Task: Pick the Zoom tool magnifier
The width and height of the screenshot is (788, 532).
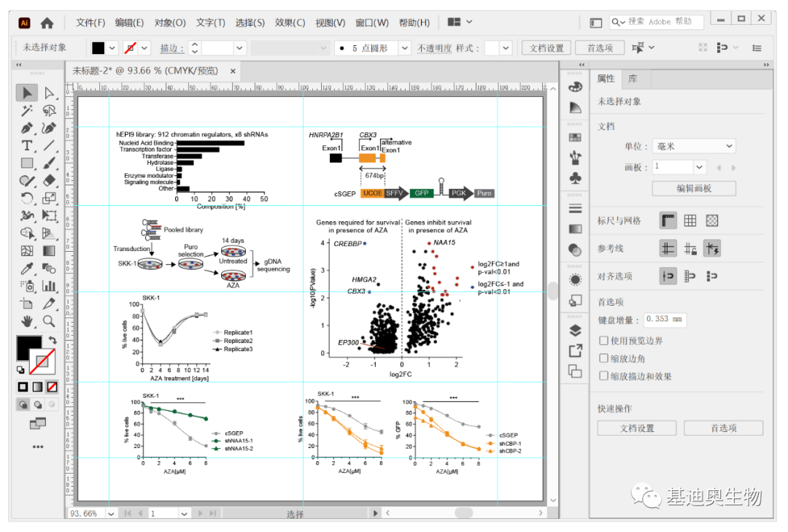Action: [49, 321]
